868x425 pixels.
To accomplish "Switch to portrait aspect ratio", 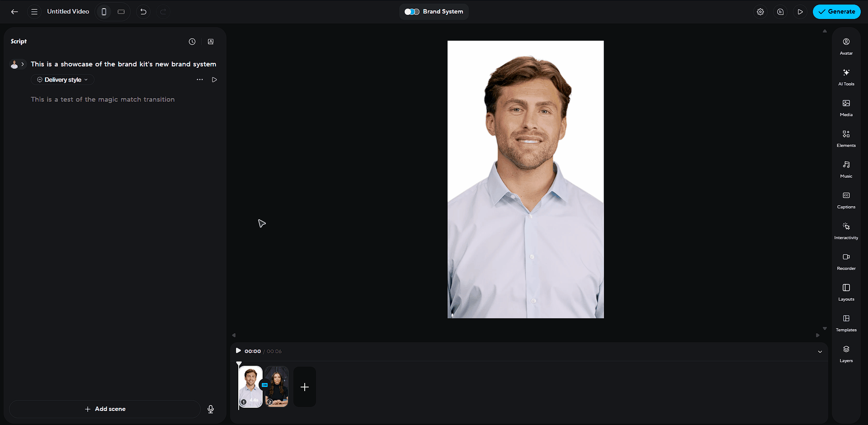I will coord(104,12).
